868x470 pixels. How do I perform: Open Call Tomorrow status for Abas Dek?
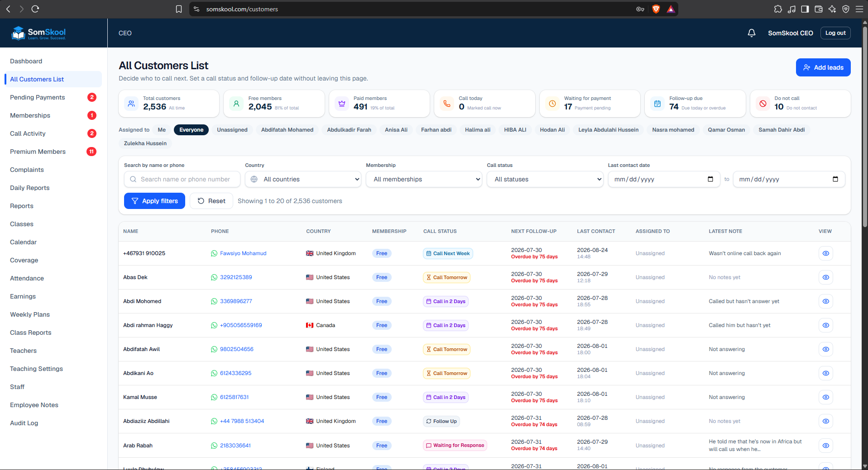tap(446, 277)
